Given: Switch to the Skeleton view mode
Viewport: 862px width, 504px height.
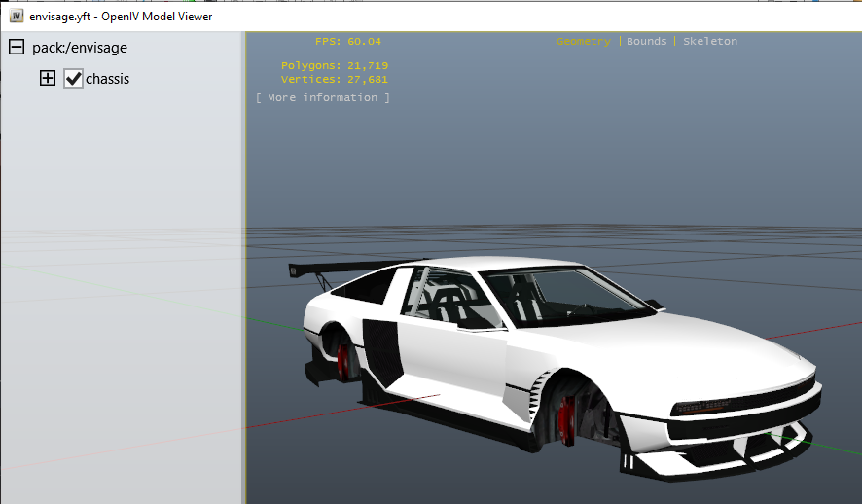Looking at the screenshot, I should point(709,41).
